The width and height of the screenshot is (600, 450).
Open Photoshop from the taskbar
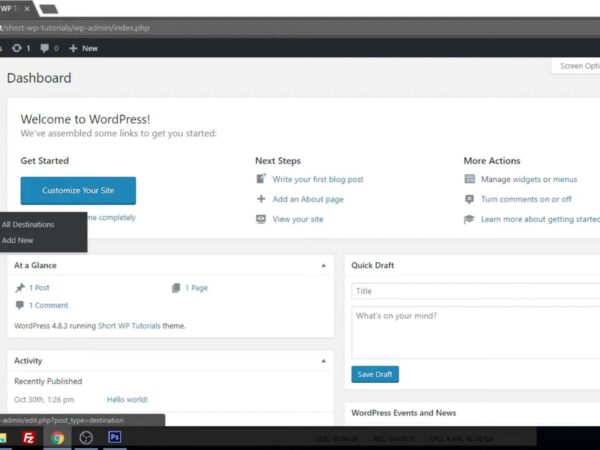[x=114, y=437]
